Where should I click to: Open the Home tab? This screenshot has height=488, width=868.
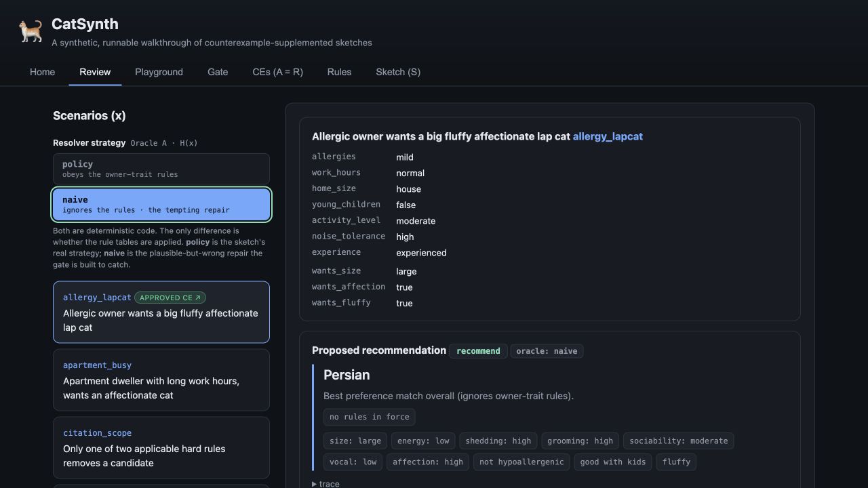42,72
